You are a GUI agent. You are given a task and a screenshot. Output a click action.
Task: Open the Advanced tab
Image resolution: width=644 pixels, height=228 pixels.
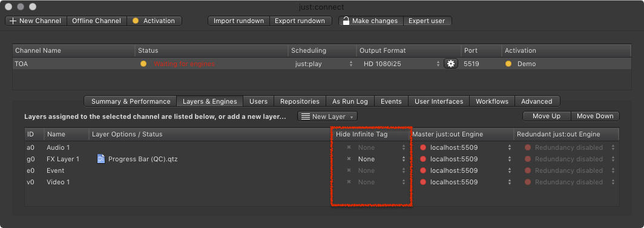point(537,101)
